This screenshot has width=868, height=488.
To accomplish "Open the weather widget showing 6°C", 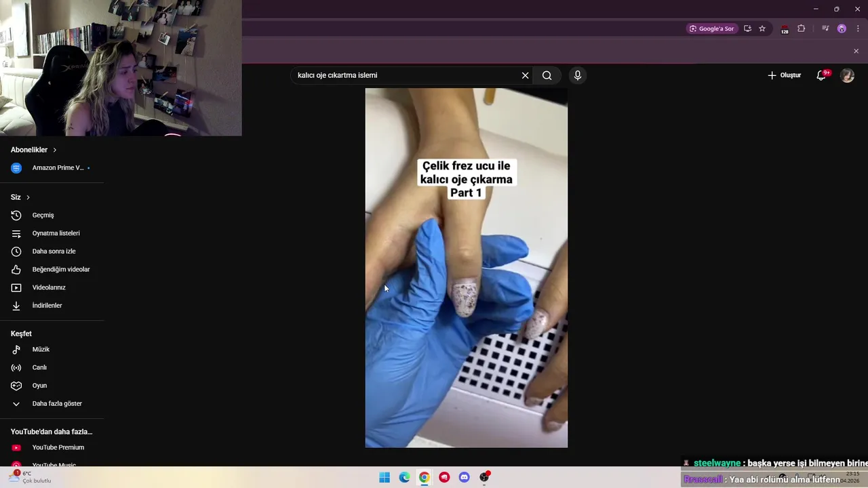I will [31, 477].
